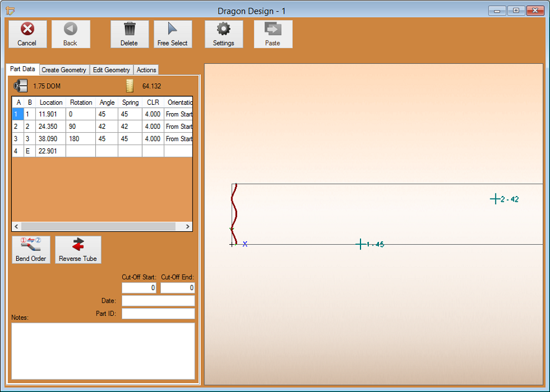Select Location cell 11.901
The width and height of the screenshot is (550, 392).
point(51,114)
